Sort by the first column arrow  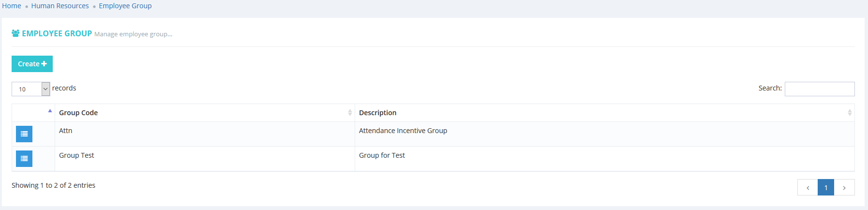[x=50, y=111]
